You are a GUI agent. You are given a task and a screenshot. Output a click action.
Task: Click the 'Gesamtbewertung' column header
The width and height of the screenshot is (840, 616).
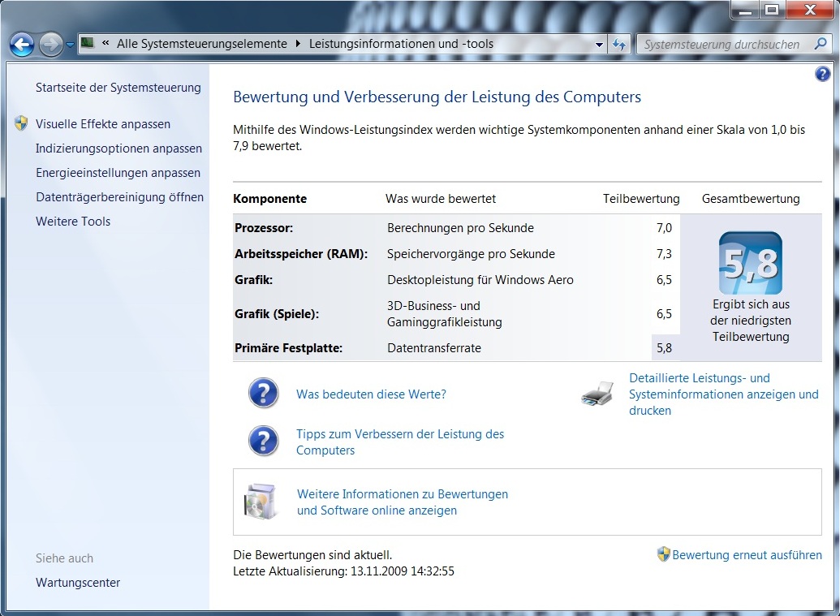click(x=751, y=199)
